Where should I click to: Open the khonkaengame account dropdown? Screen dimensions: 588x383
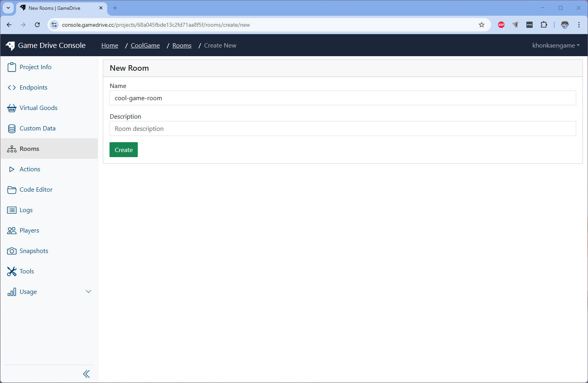(x=555, y=46)
